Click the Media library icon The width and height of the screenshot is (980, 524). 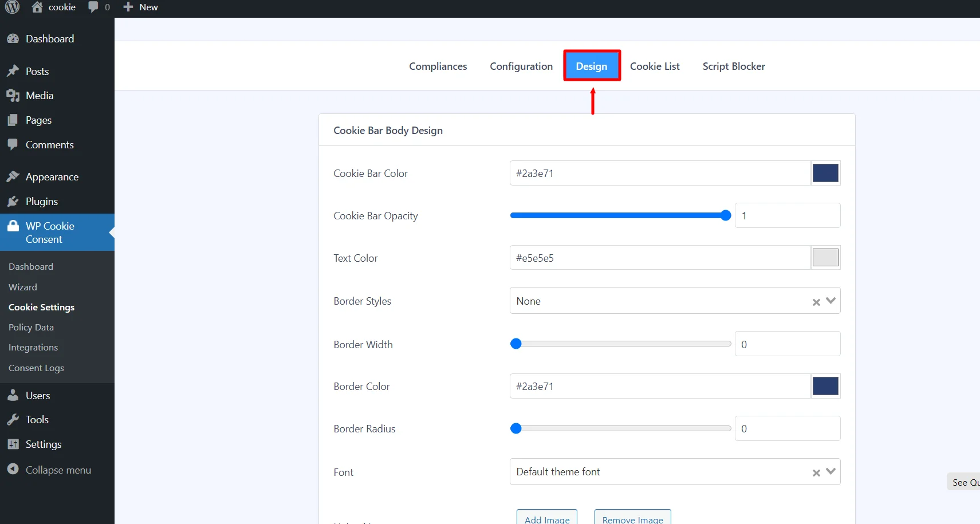point(14,95)
